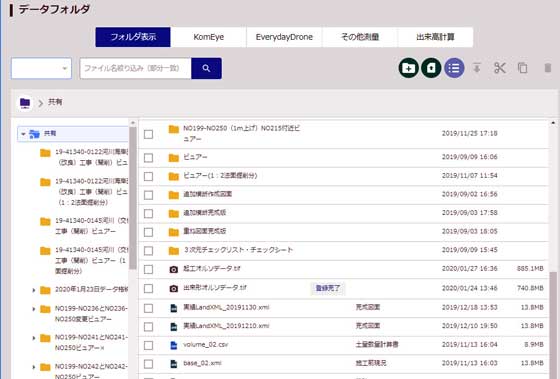Image resolution: width=560 pixels, height=379 pixels.
Task: Check box for row dated 2019/11/07 11:54
Action: point(148,176)
